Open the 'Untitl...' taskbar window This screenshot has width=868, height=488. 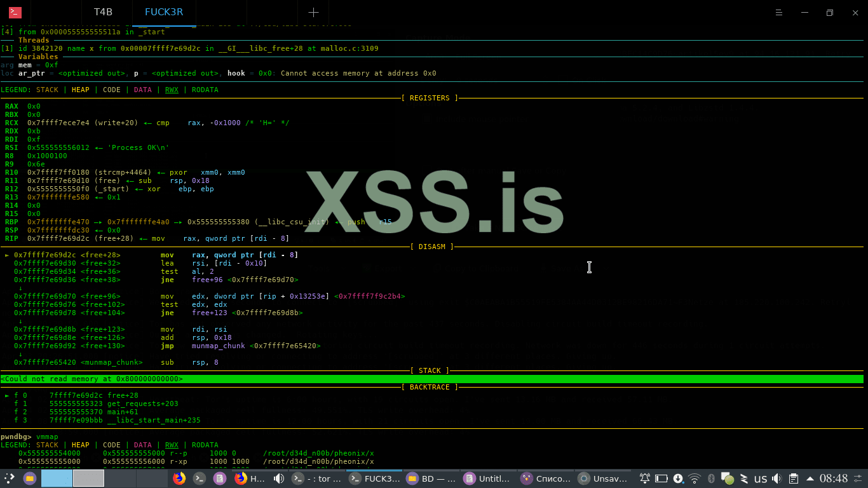tap(487, 478)
